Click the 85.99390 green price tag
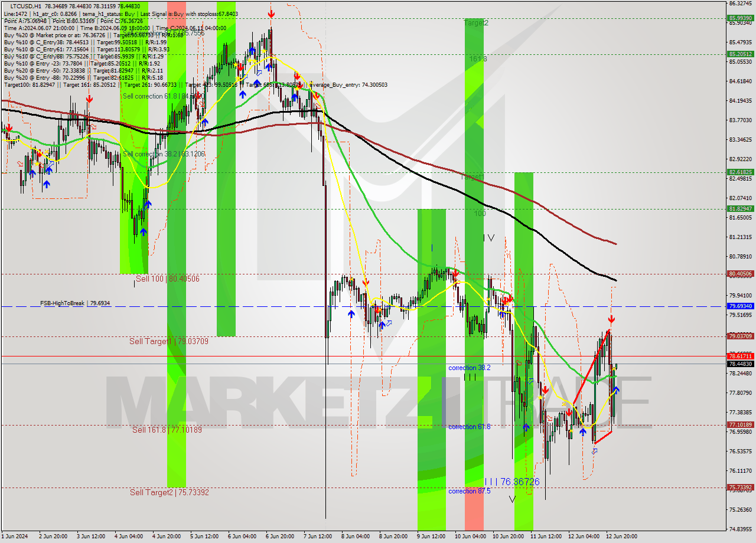756x543 pixels. tap(741, 18)
